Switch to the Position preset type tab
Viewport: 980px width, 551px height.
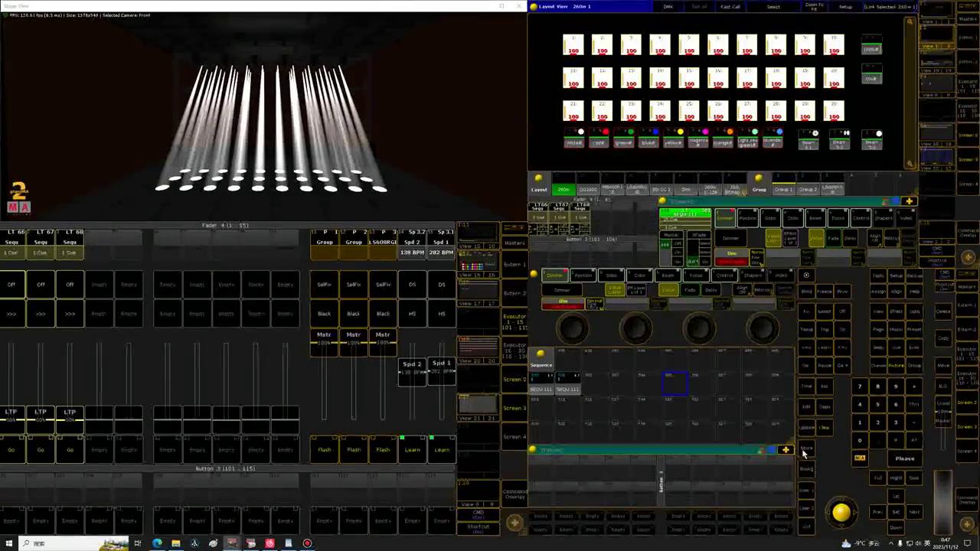583,275
